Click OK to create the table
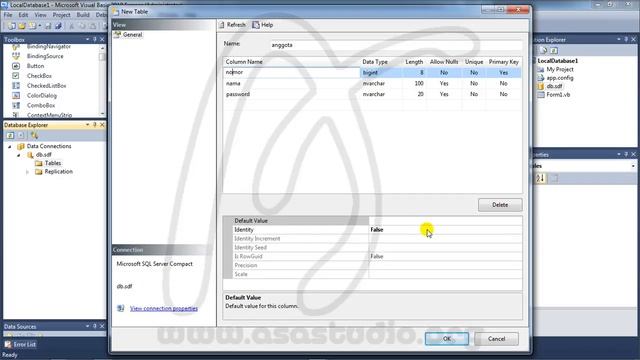This screenshot has width=640, height=360. pos(447,339)
